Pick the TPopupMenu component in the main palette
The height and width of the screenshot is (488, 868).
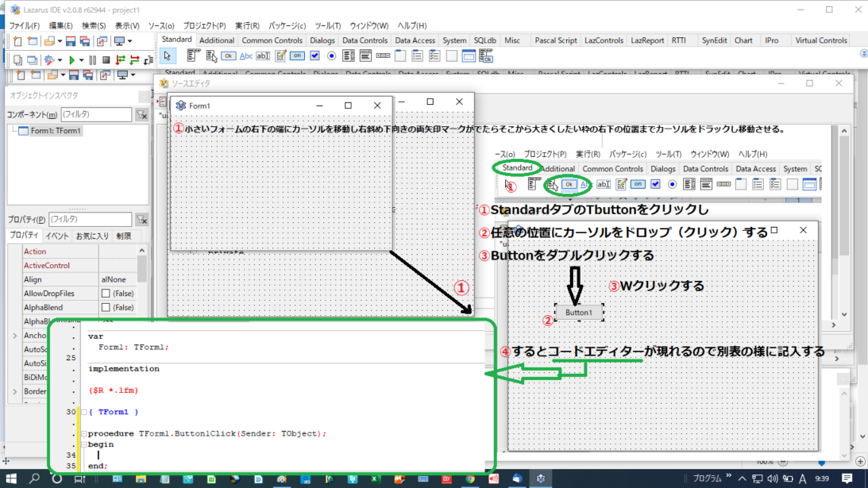pyautogui.click(x=211, y=56)
